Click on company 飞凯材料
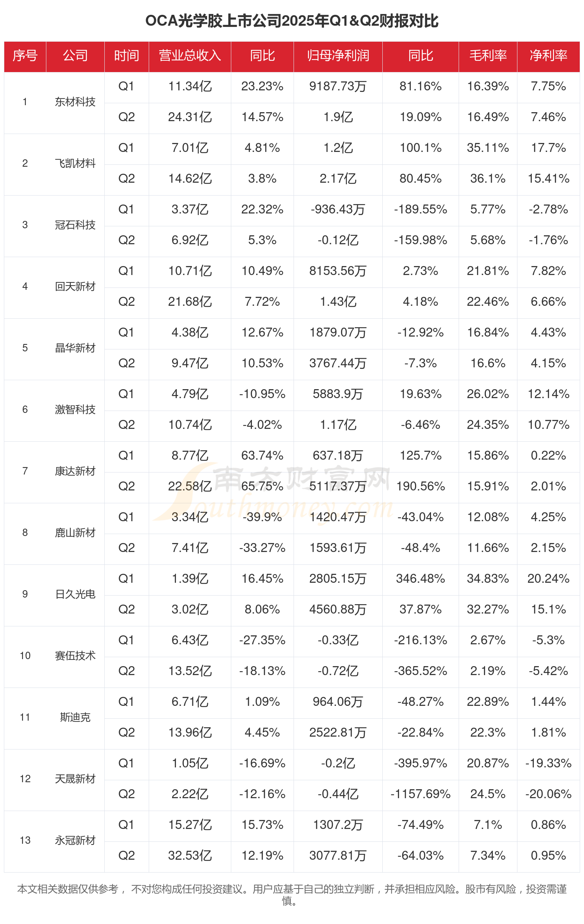The width and height of the screenshot is (584, 924). pos(75,164)
